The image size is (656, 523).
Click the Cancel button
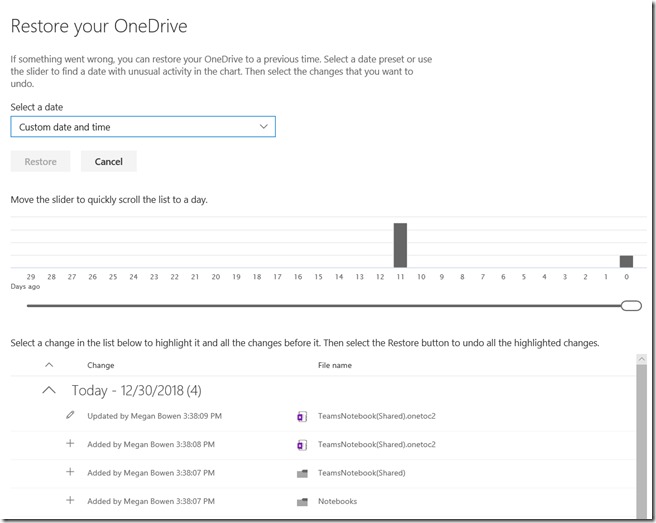point(109,162)
